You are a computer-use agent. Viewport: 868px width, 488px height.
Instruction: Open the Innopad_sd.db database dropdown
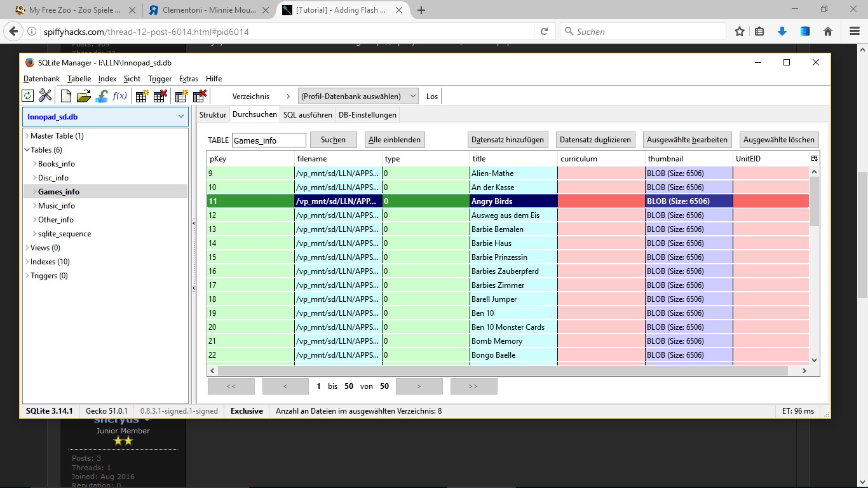[x=105, y=116]
